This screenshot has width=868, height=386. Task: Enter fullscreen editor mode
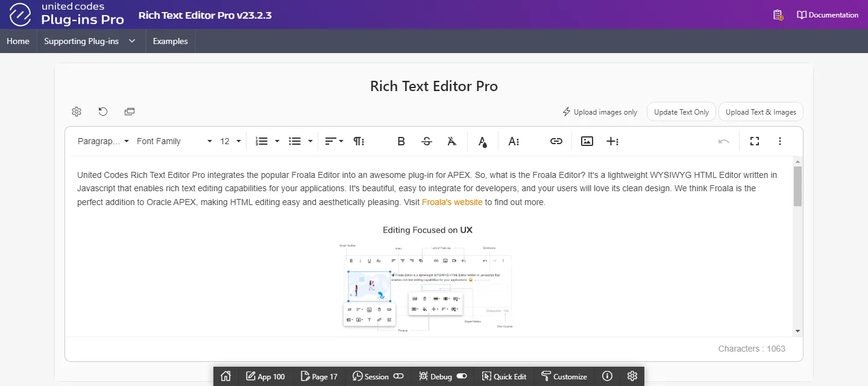tap(754, 141)
